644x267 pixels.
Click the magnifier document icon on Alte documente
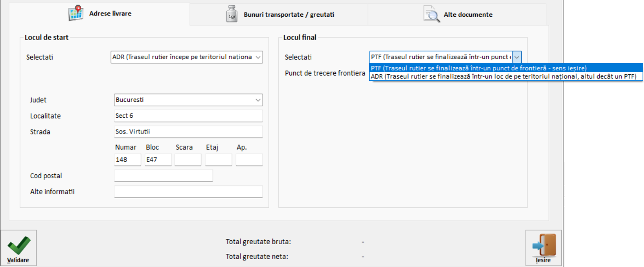pyautogui.click(x=431, y=14)
